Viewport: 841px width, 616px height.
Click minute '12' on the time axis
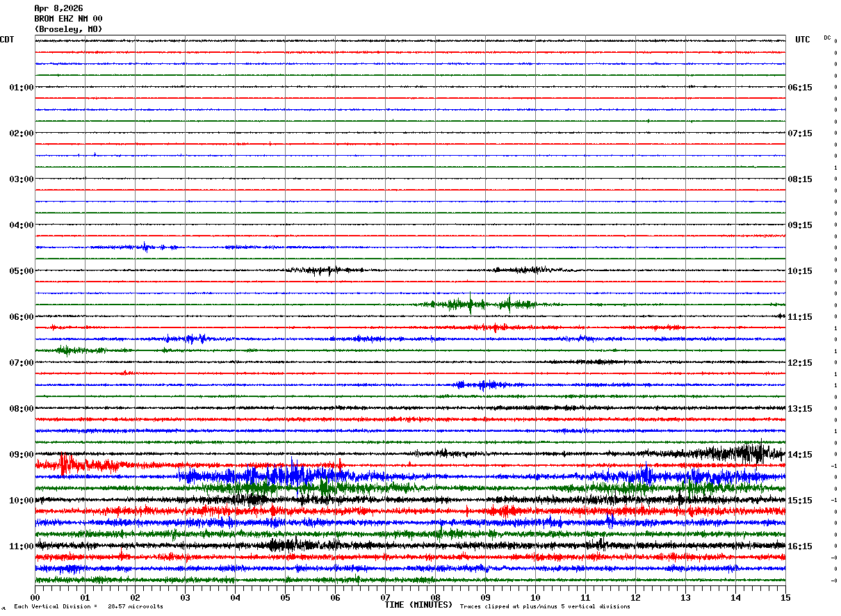(x=635, y=597)
